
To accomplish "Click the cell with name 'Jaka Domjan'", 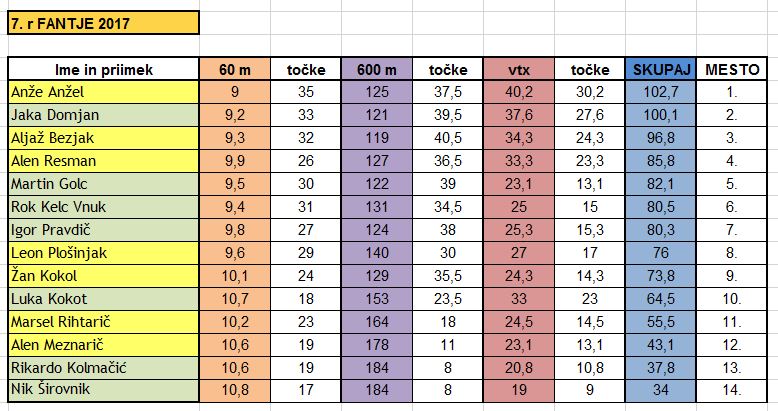I will point(103,115).
